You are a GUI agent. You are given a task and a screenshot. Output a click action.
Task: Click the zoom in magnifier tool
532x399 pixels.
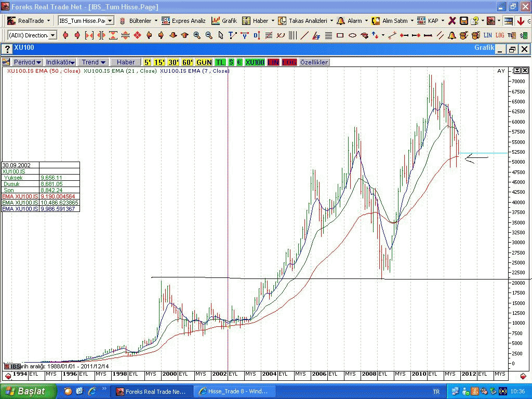(x=197, y=35)
